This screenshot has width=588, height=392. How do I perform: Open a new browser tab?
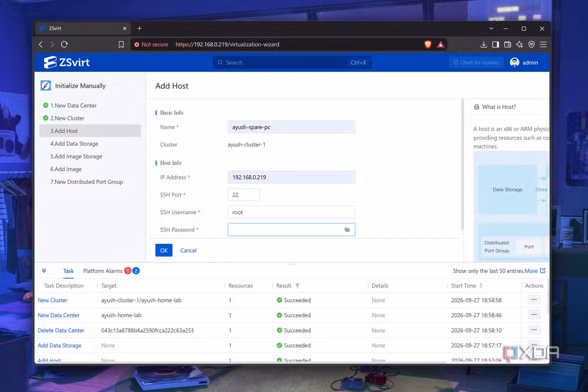(139, 28)
